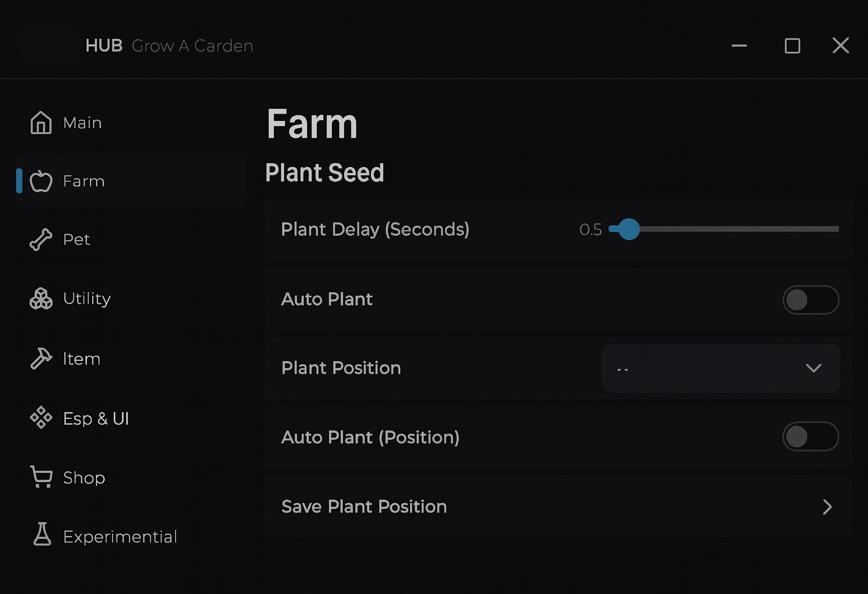The width and height of the screenshot is (868, 594).
Task: Click the cubes icon next to Utility
Action: [x=41, y=299]
